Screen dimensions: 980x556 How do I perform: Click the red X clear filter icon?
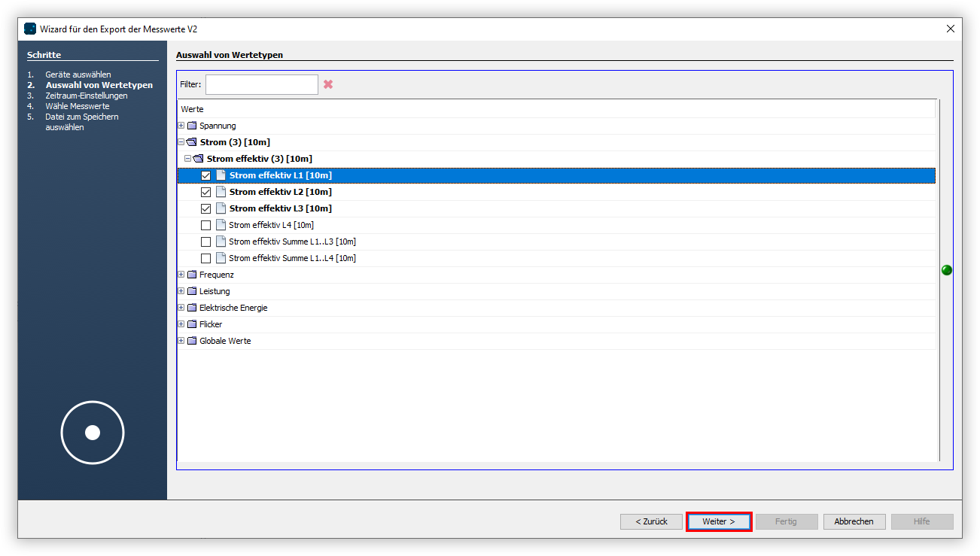(x=328, y=84)
